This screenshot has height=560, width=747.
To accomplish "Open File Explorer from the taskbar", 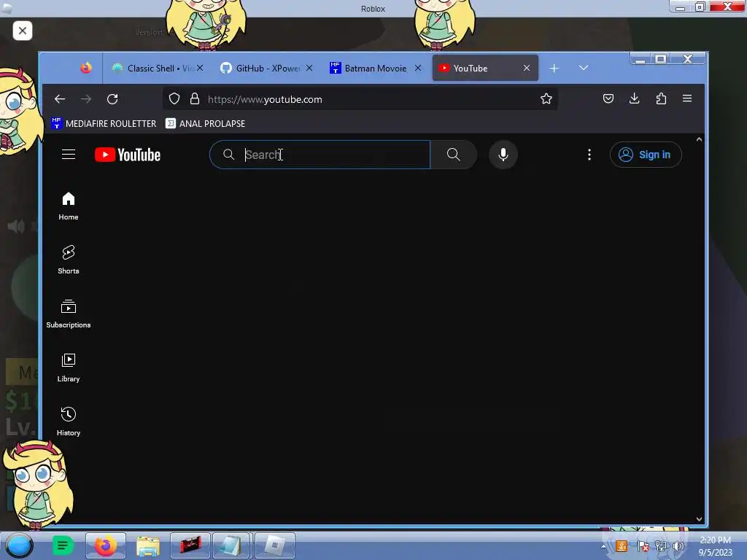I will point(147,545).
